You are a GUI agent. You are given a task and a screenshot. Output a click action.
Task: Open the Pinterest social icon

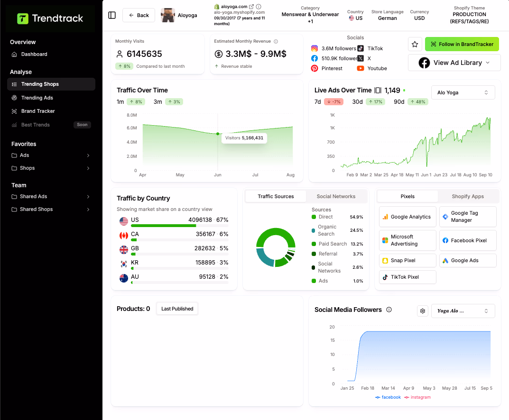[315, 68]
